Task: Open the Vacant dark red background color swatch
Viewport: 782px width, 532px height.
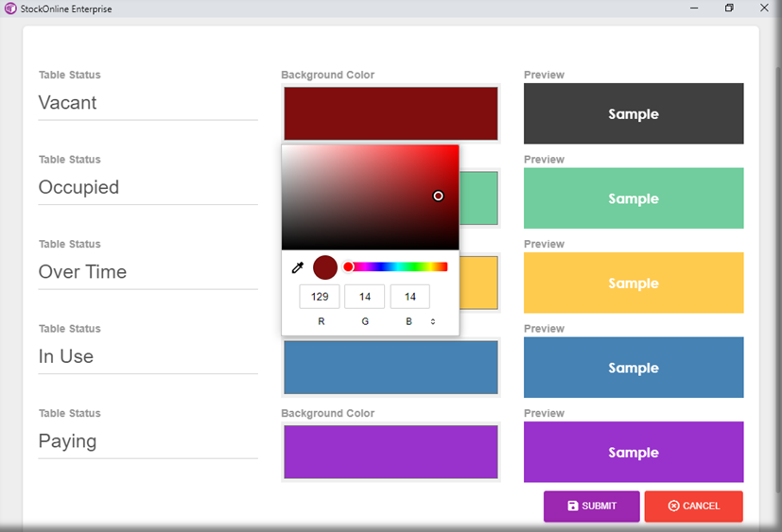Action: 391,113
